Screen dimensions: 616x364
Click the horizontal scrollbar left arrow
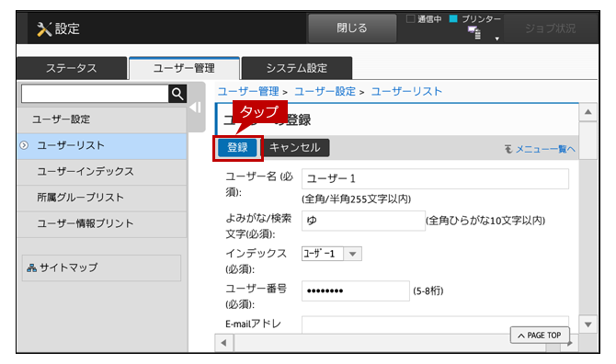pos(224,343)
